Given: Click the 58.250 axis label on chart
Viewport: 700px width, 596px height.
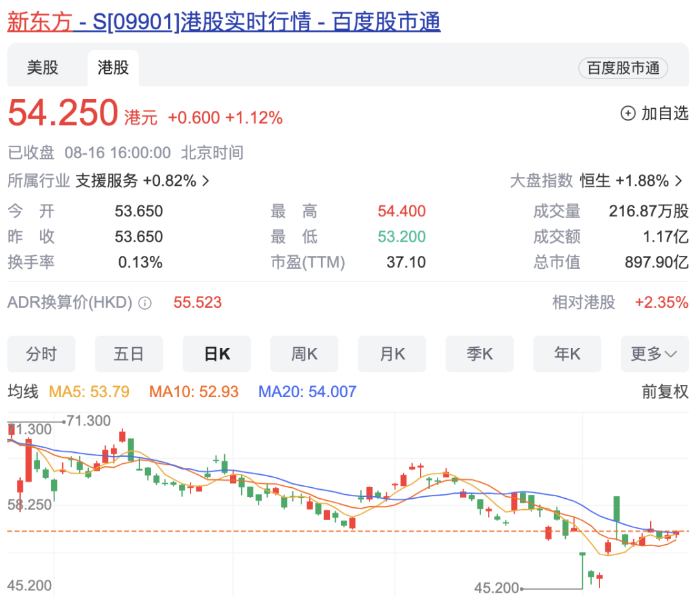Looking at the screenshot, I should (x=29, y=505).
